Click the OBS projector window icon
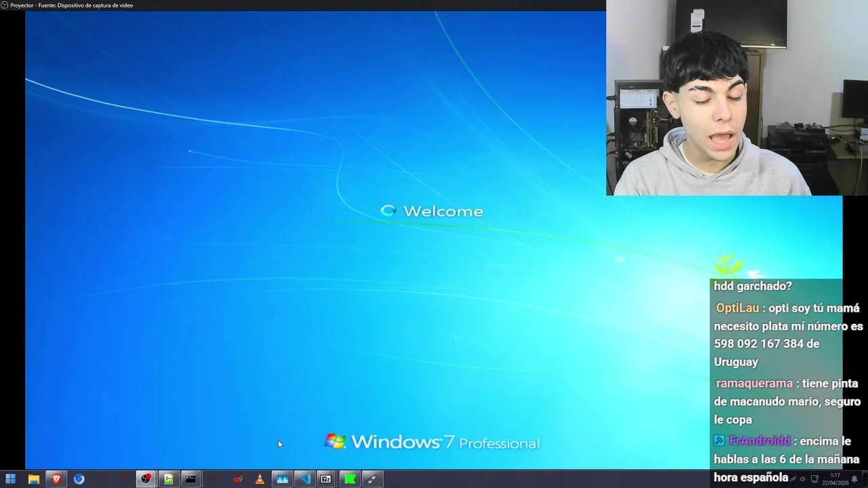Screen dimensions: 868x488 click(x=4, y=5)
